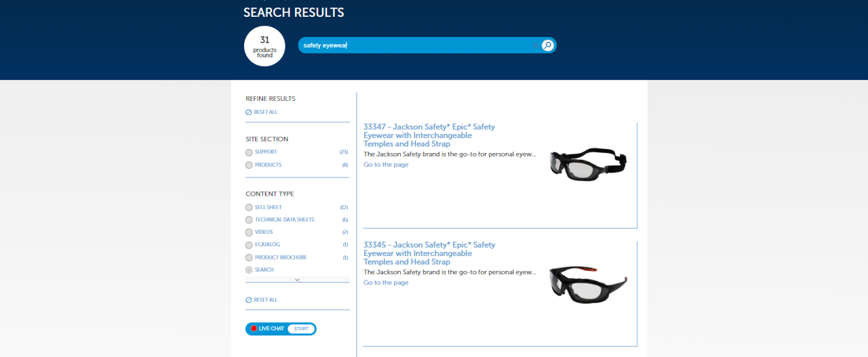Viewport: 868px width, 357px height.
Task: Clear the search field with the X icon
Action: tap(534, 45)
